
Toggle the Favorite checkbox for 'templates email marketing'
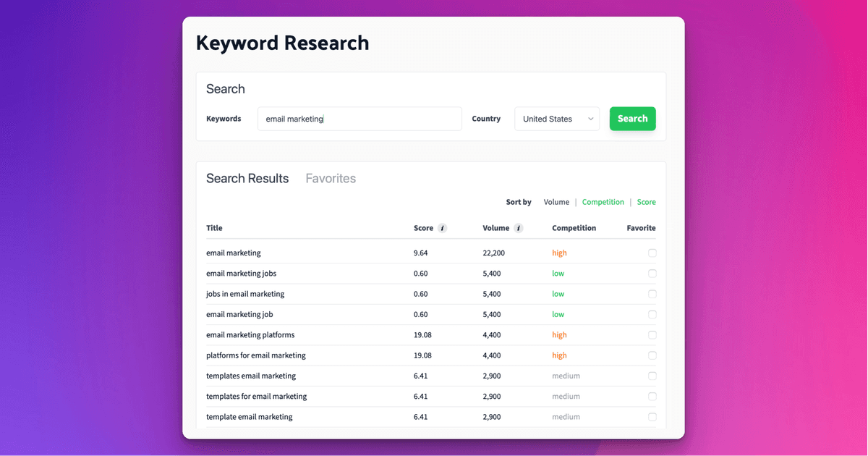tap(652, 376)
